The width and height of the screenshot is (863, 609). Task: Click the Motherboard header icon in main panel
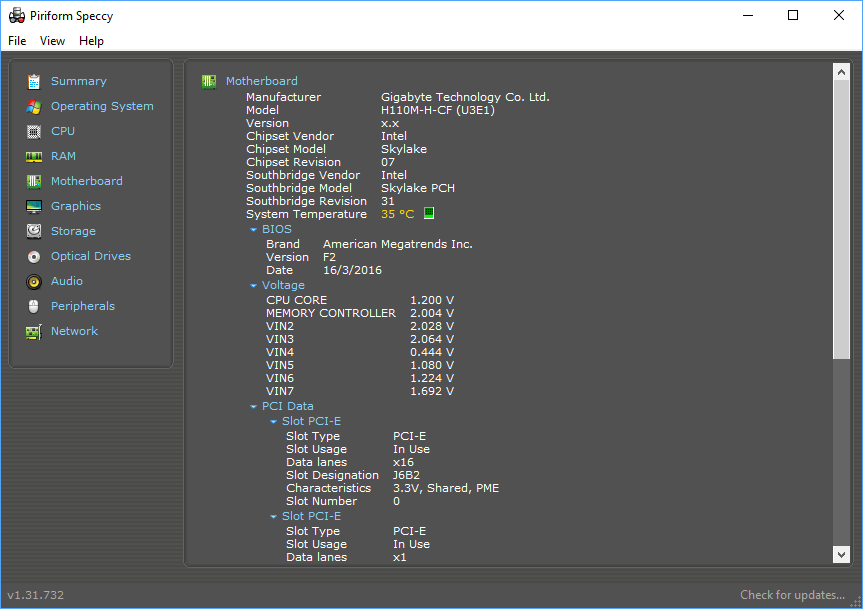coord(209,81)
